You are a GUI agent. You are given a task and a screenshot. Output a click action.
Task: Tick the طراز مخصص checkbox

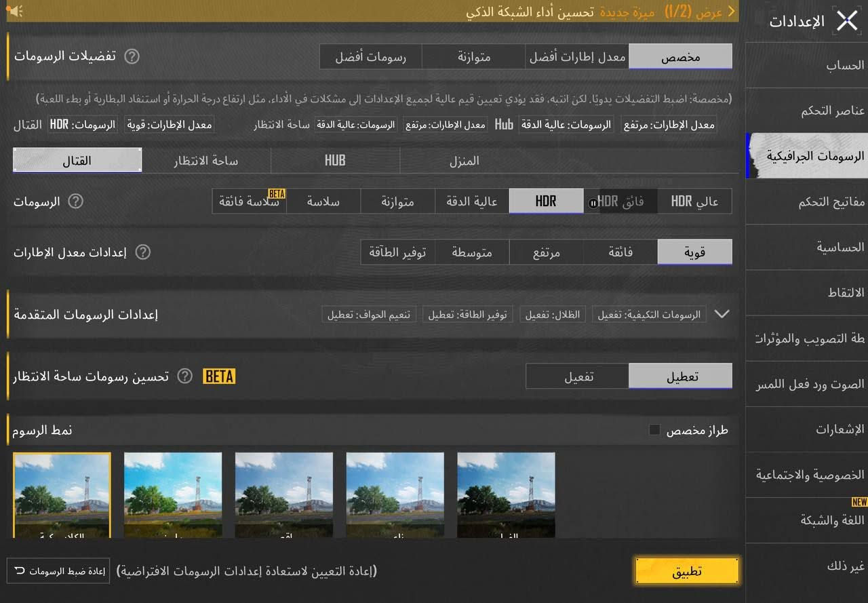click(654, 430)
